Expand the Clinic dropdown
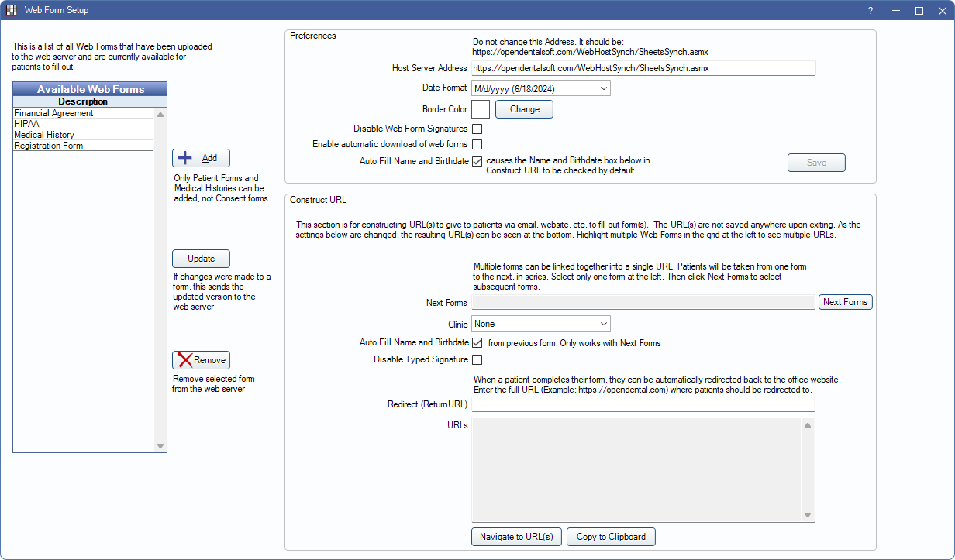Viewport: 955px width, 560px height. (x=541, y=324)
